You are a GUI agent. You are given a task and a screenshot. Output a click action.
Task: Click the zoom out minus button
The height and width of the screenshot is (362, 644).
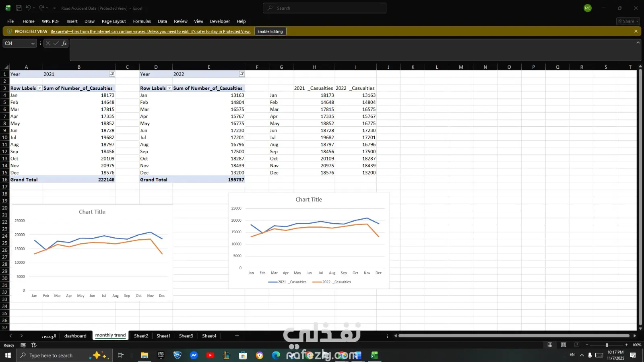pos(587,345)
